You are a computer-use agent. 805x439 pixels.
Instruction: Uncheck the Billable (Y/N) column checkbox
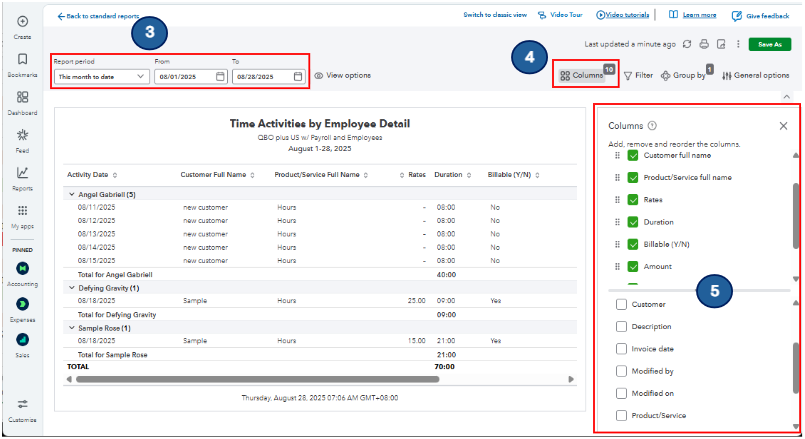[x=633, y=244]
